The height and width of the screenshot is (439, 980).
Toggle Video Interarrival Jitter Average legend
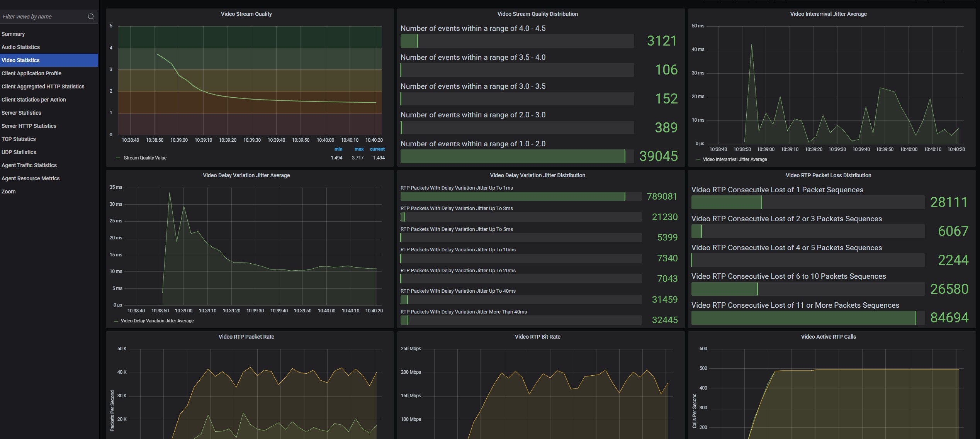(734, 159)
